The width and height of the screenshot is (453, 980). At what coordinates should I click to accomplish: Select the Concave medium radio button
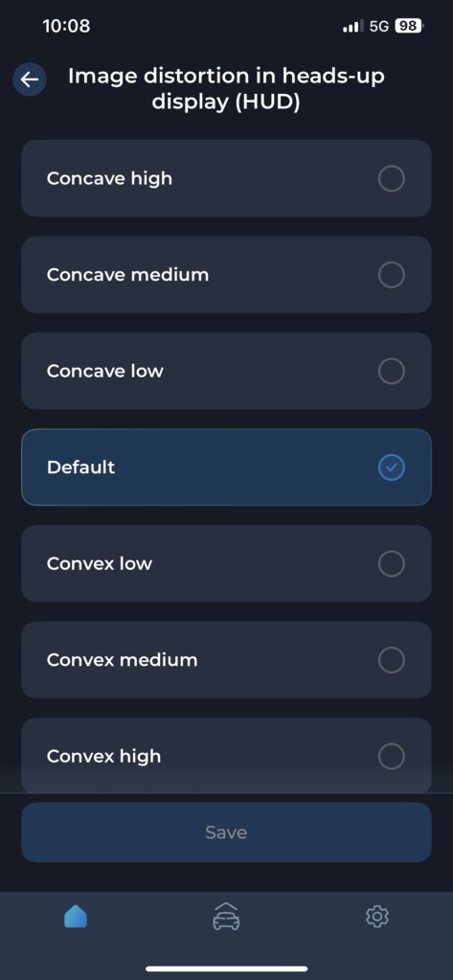(x=392, y=275)
